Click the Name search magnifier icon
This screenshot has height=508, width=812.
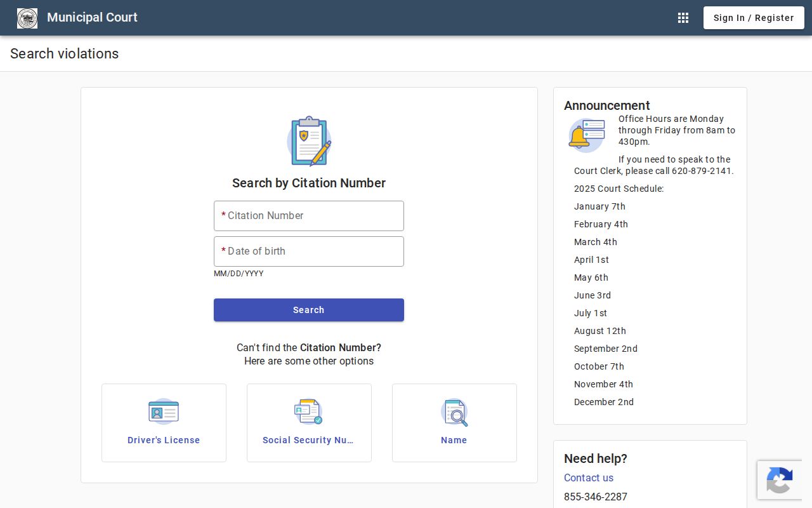coord(454,412)
